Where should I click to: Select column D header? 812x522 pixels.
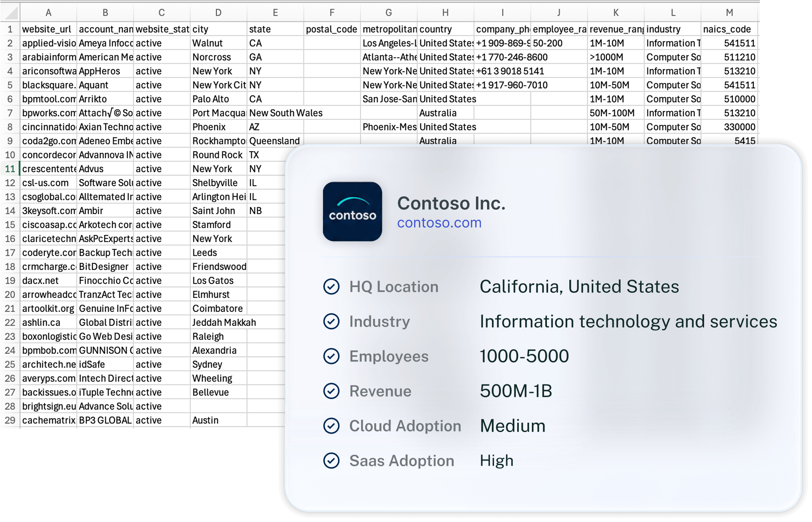(x=219, y=13)
